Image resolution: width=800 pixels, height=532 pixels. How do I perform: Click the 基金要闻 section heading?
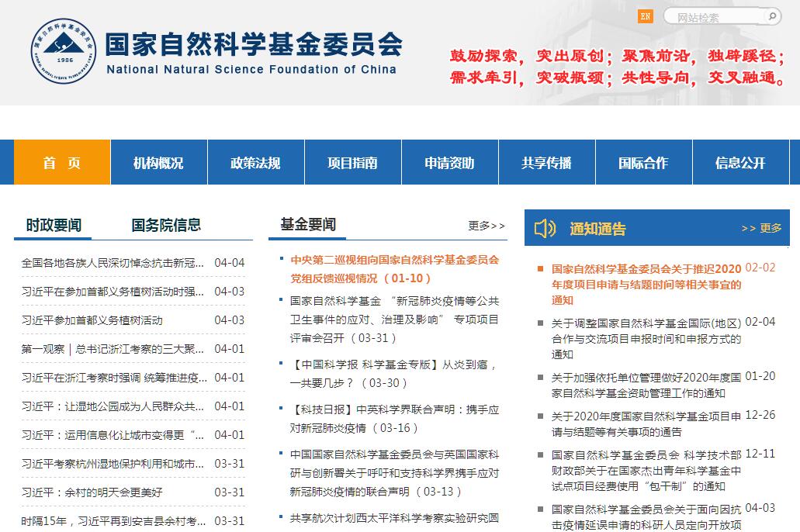pos(307,224)
